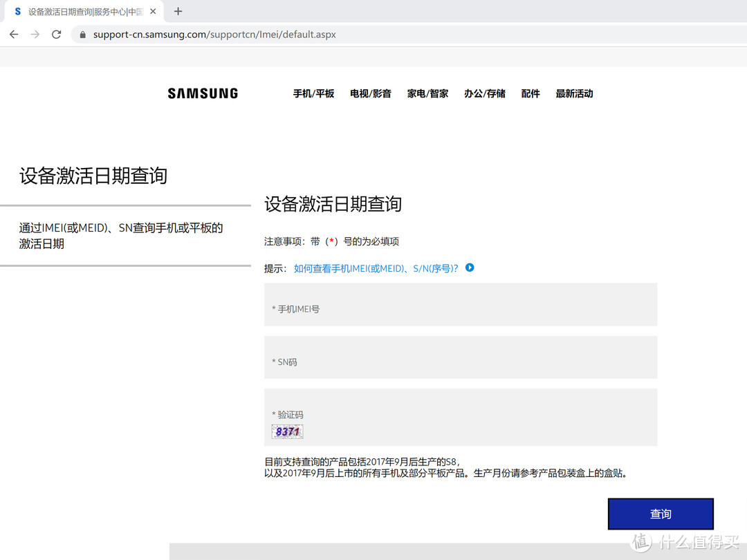Click the note text 注意事项：带（*）号的为必填项
Screen dimensions: 747x560
pyautogui.click(x=331, y=241)
